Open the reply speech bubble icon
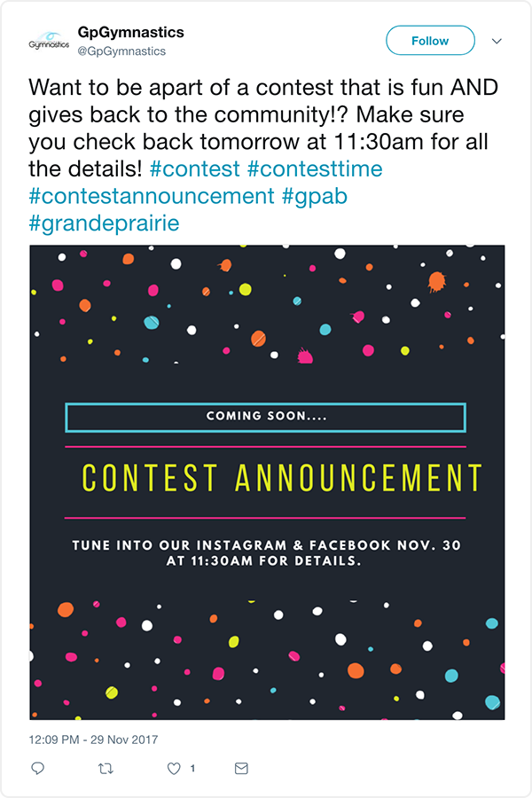 click(x=37, y=769)
